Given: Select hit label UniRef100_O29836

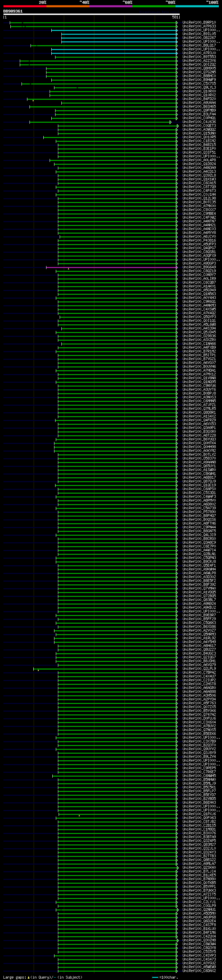Looking at the screenshot, I should pos(199,336).
